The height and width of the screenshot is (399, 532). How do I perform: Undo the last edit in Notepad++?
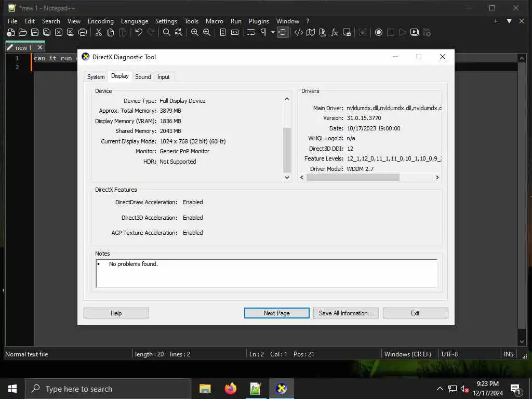click(138, 33)
